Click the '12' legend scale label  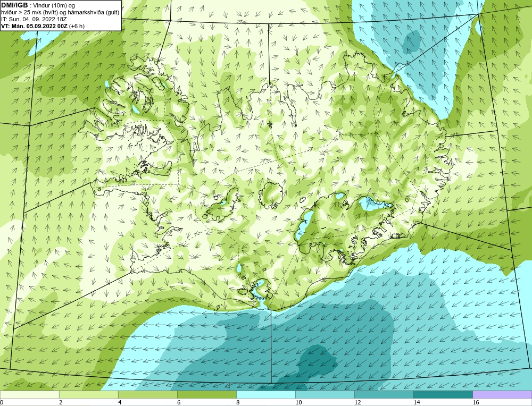click(358, 403)
